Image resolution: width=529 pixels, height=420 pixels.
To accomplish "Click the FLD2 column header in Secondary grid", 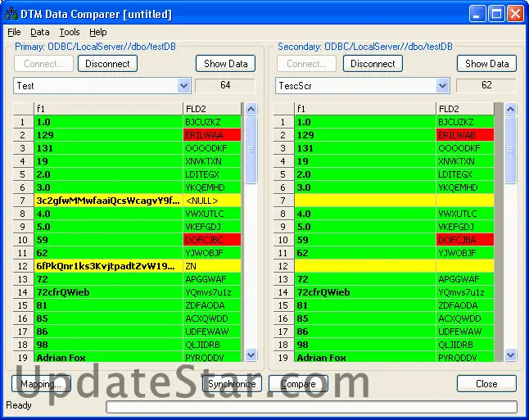I will point(465,109).
